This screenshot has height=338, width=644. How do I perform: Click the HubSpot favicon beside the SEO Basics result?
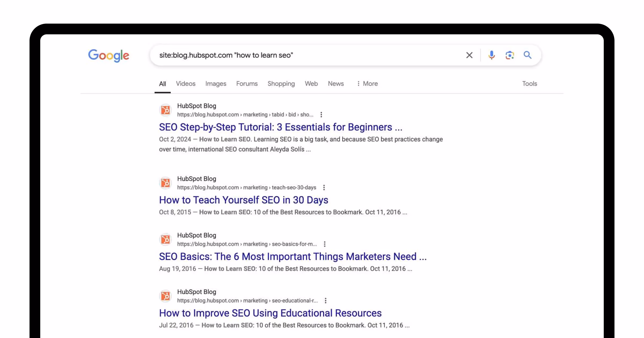[165, 239]
